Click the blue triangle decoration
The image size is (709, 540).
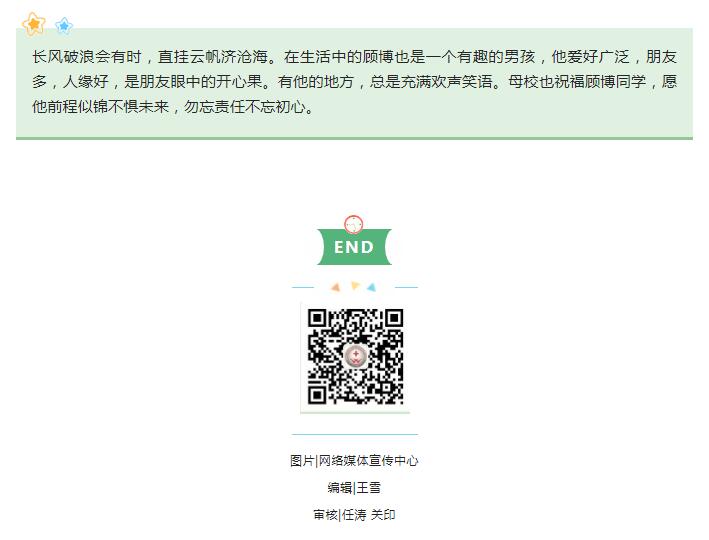[x=371, y=287]
